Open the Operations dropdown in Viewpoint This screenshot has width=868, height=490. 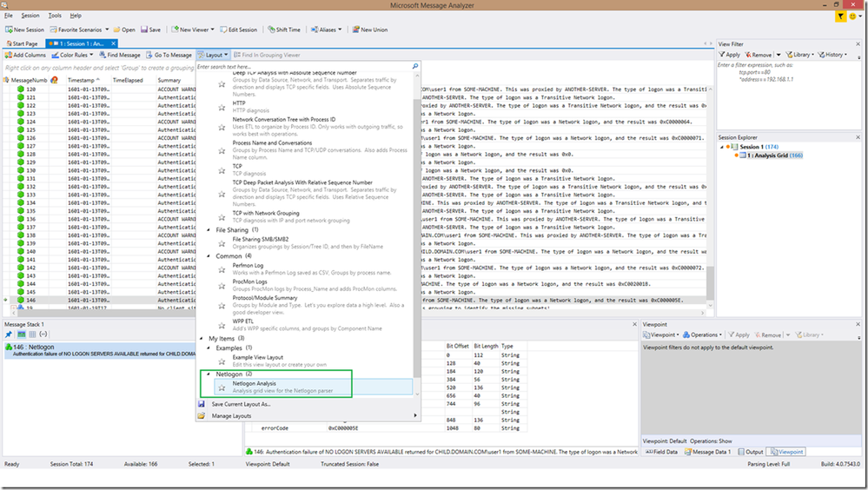[703, 335]
